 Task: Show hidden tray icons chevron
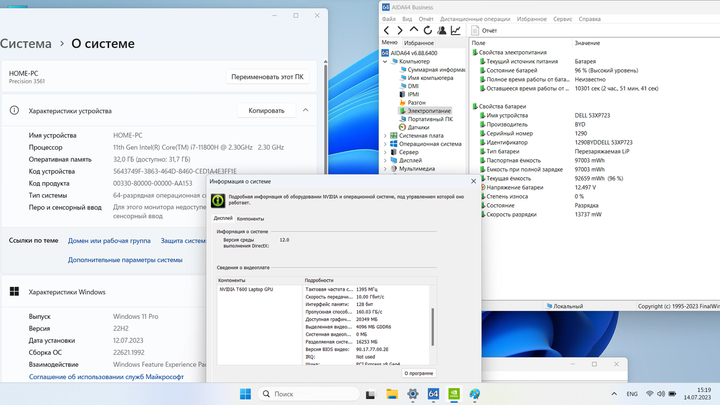point(614,394)
